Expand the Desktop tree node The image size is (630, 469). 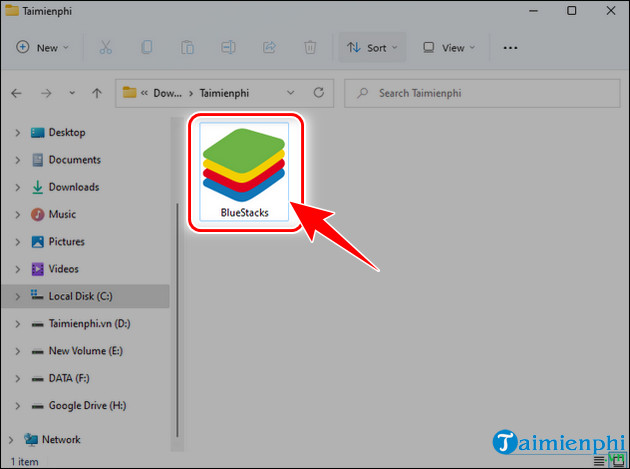pos(17,133)
